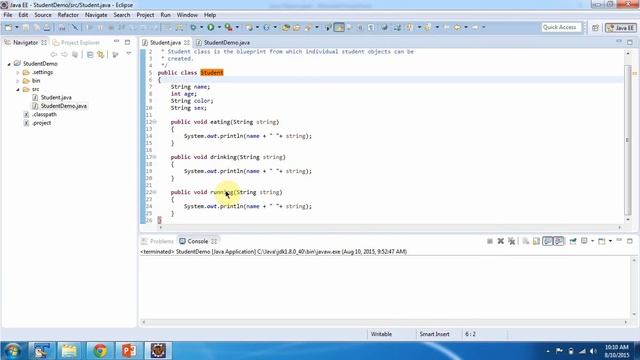Screen dimensions: 640x360
Task: Minimize the Navigator panel
Action: click(116, 42)
